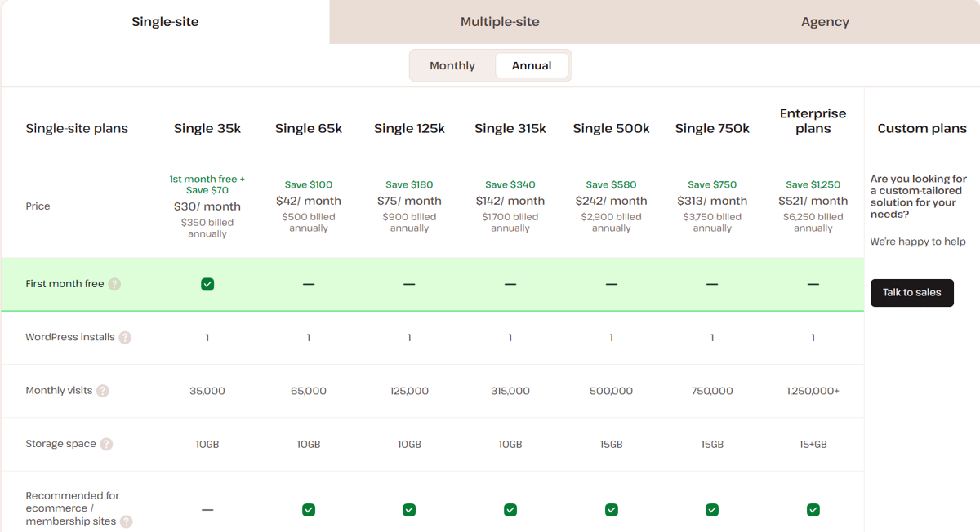Select the Single-site tab

click(165, 22)
